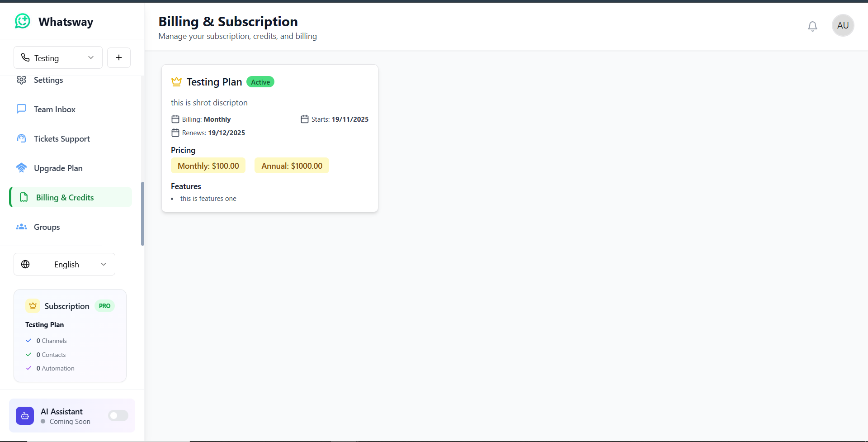The width and height of the screenshot is (868, 442).
Task: Click the Whatsway logo icon
Action: point(23,21)
